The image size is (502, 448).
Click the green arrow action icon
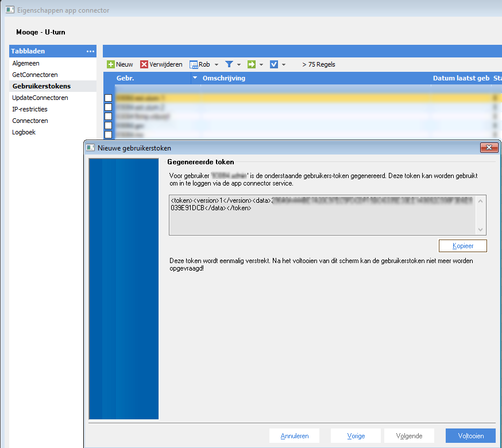pyautogui.click(x=251, y=64)
